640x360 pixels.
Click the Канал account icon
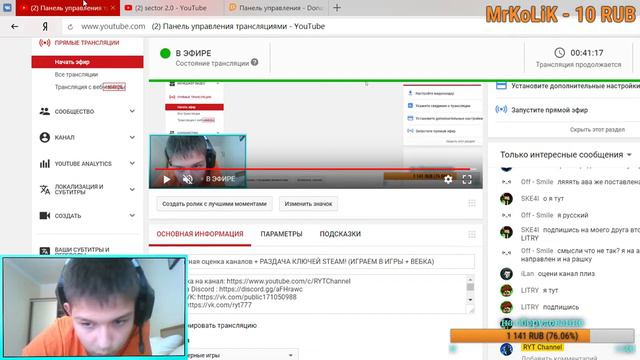point(44,138)
